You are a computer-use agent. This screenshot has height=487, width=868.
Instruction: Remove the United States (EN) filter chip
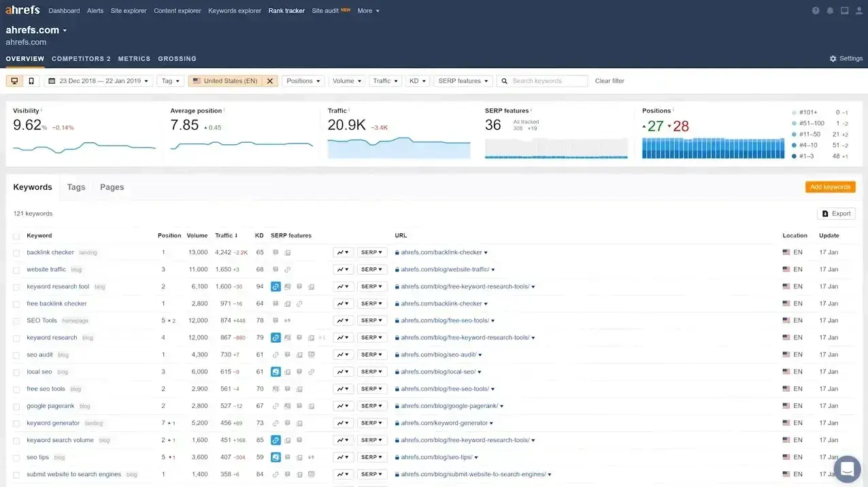[x=269, y=80]
